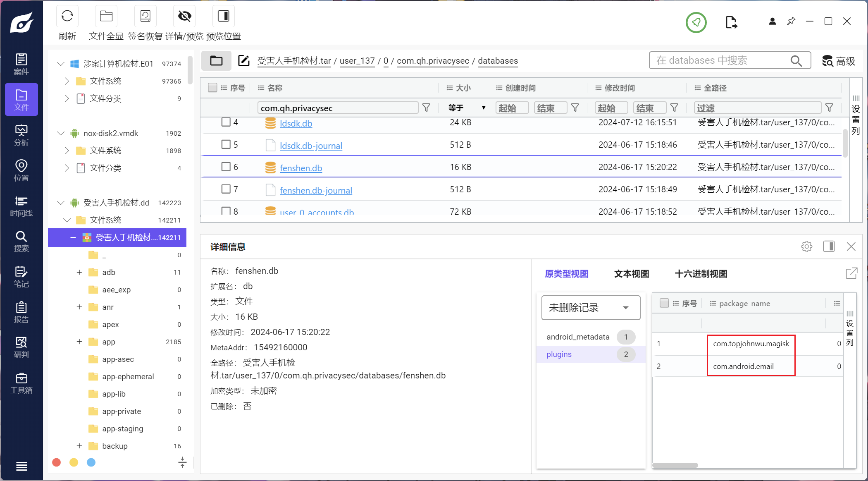Open the 研判 sidebar section
Image resolution: width=868 pixels, height=481 pixels.
coord(21,347)
